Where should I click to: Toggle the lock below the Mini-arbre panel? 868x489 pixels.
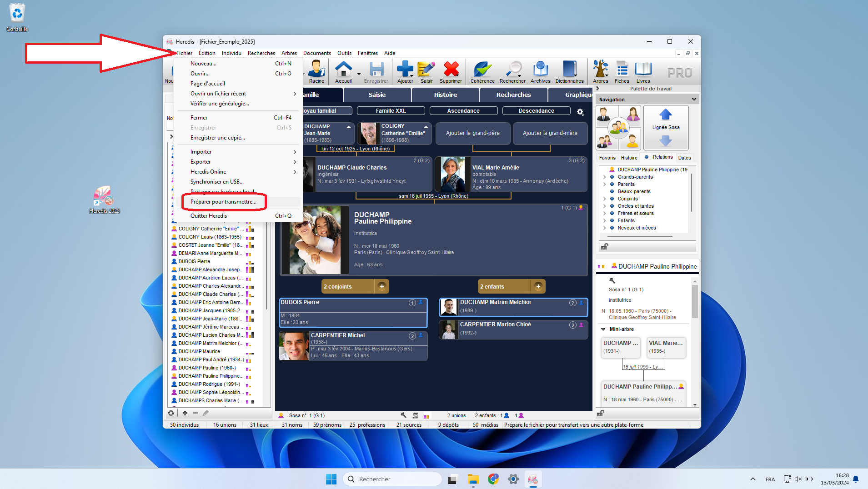pyautogui.click(x=600, y=414)
